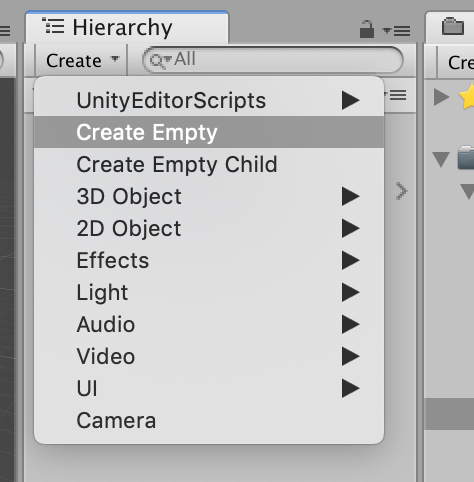Expand the Favorites star tree item

pos(442,97)
